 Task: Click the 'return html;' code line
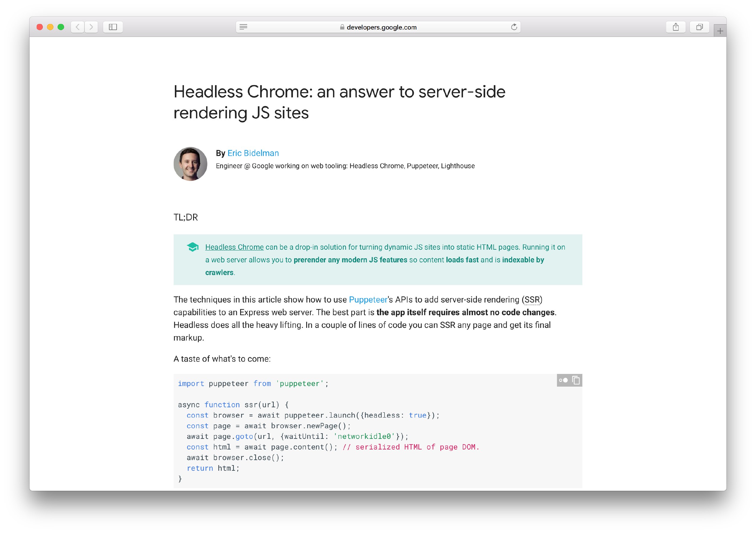pyautogui.click(x=213, y=468)
